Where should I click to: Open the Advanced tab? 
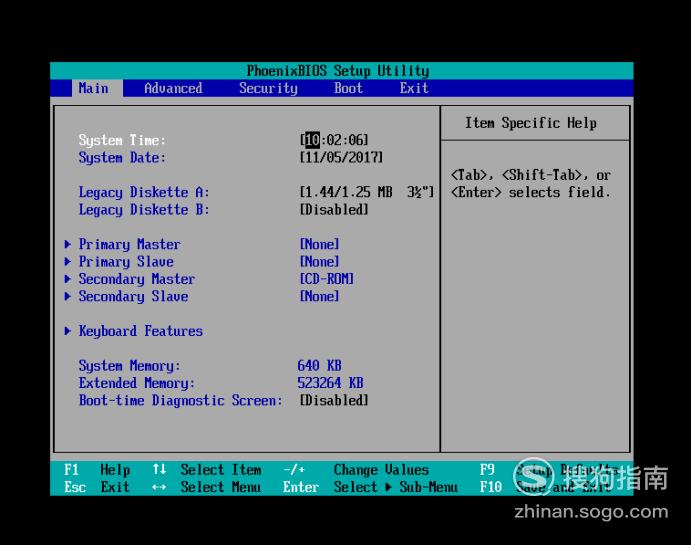173,88
